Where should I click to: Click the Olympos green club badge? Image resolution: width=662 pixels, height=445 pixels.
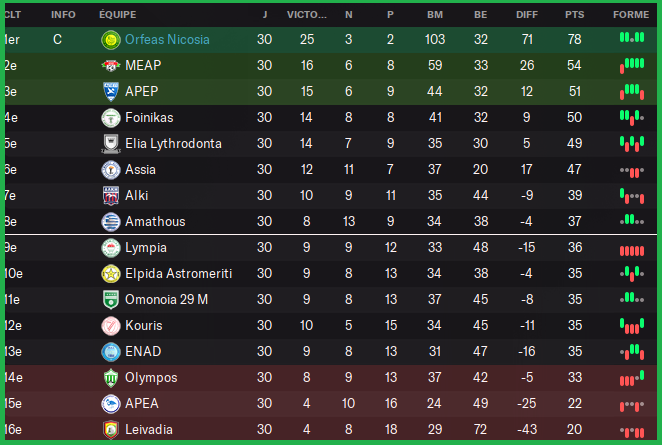tap(110, 378)
